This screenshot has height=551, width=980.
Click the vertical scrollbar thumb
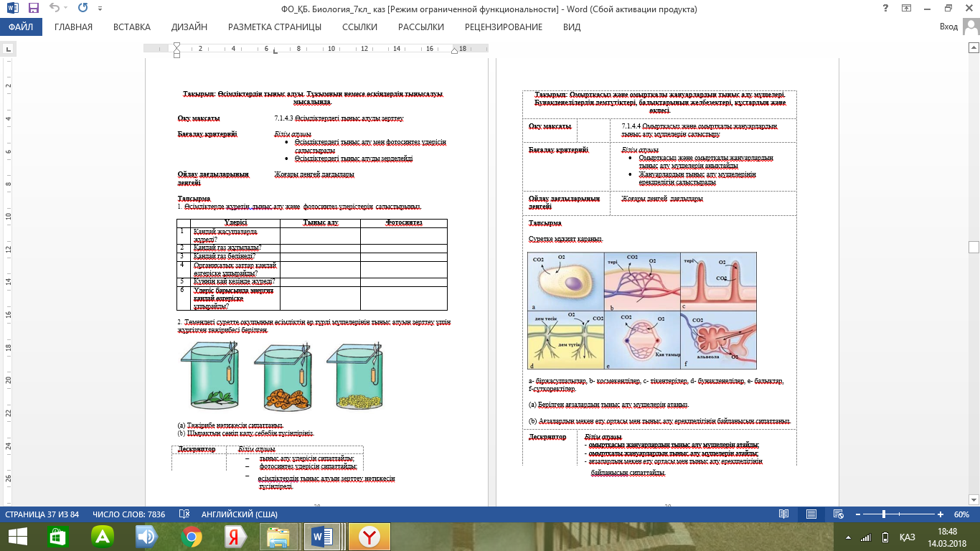click(x=974, y=248)
